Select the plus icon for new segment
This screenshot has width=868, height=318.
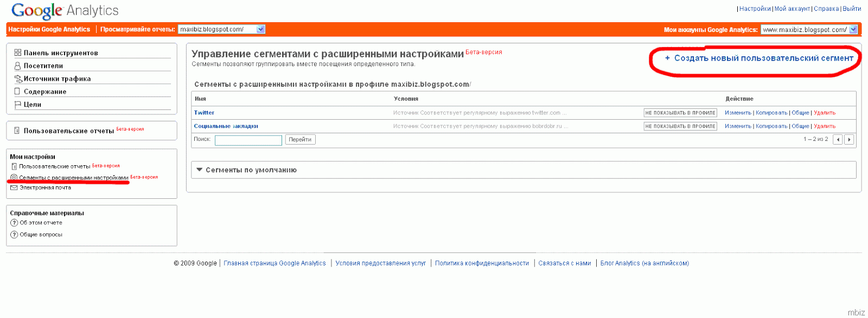[667, 58]
